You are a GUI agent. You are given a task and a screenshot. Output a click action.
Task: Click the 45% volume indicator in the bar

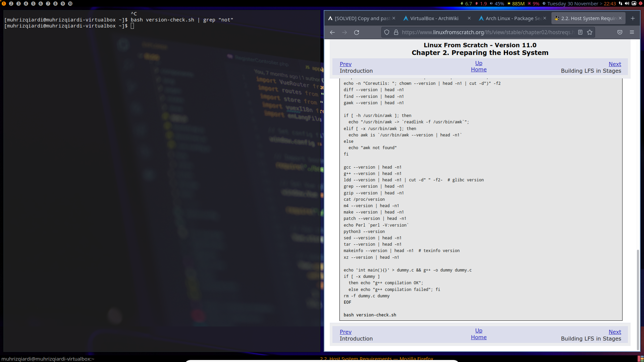[497, 4]
